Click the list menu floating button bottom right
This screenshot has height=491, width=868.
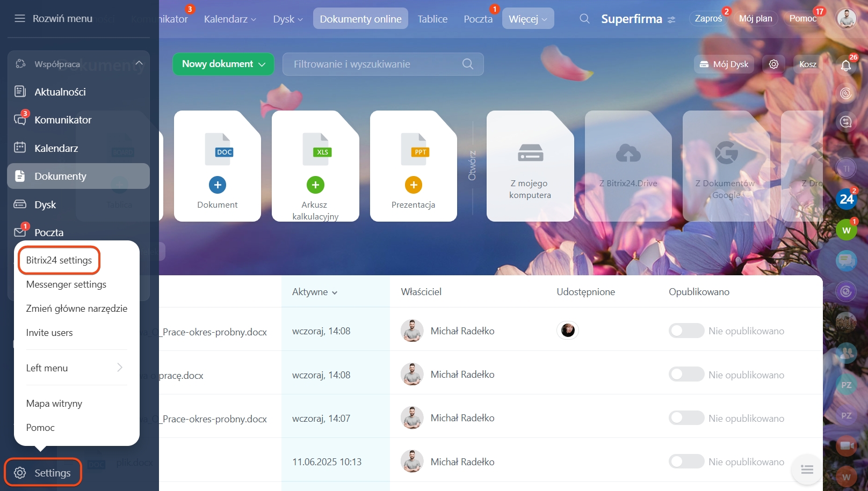pos(807,470)
